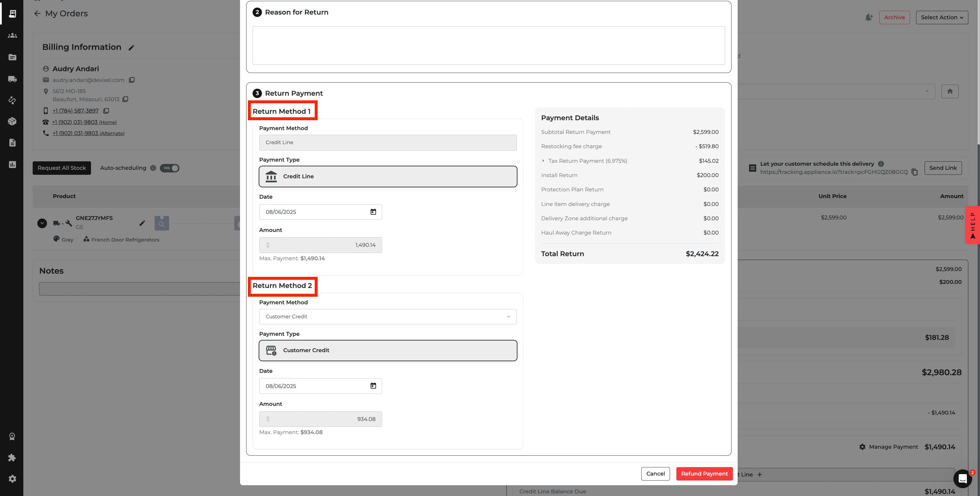Open the +1 (902) 031-9803 Home phone link

(85, 122)
